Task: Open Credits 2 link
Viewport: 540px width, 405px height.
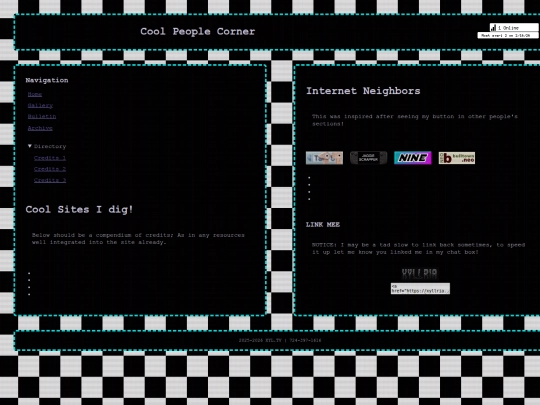Action: click(50, 169)
